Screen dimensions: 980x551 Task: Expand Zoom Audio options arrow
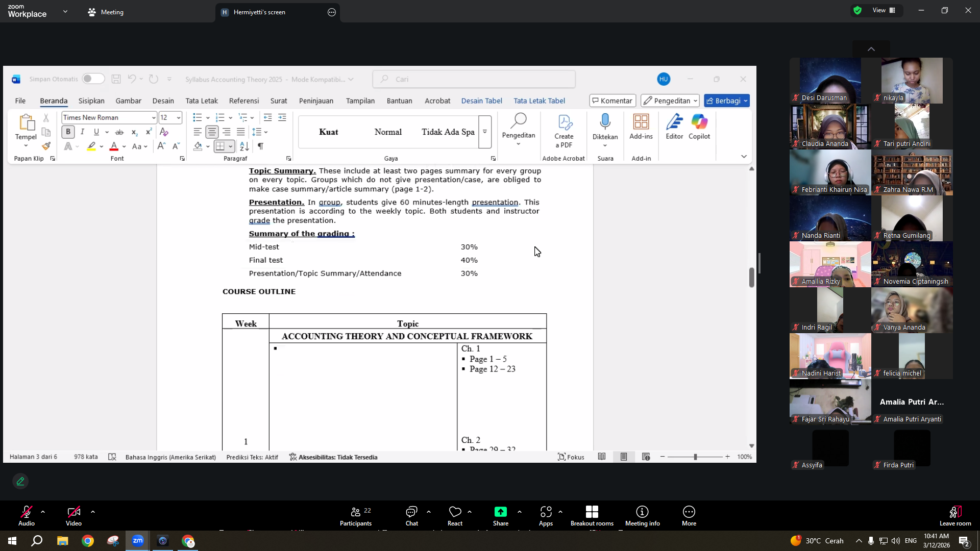point(43,511)
